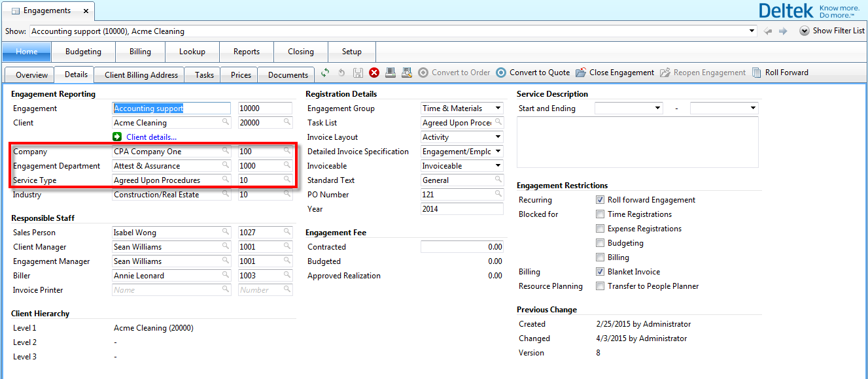The height and width of the screenshot is (379, 868).
Task: Click the red delete icon in toolbar
Action: tap(374, 73)
